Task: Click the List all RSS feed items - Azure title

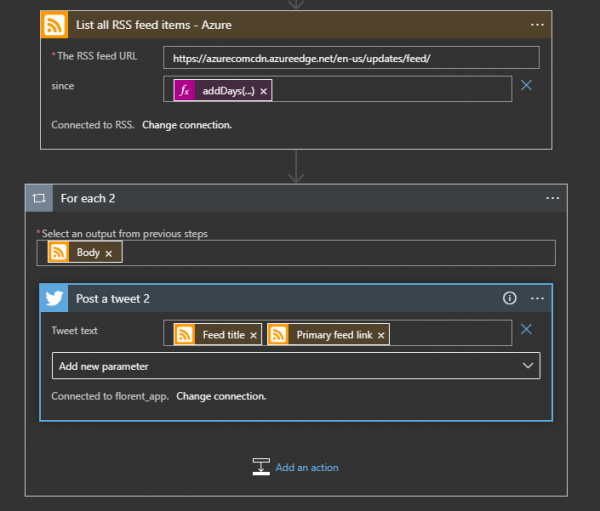Action: point(153,25)
